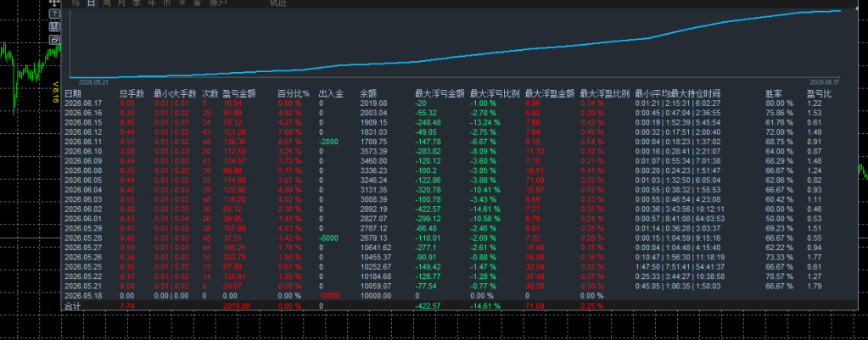Click the 余额 column header
The width and height of the screenshot is (868, 340).
pos(368,93)
